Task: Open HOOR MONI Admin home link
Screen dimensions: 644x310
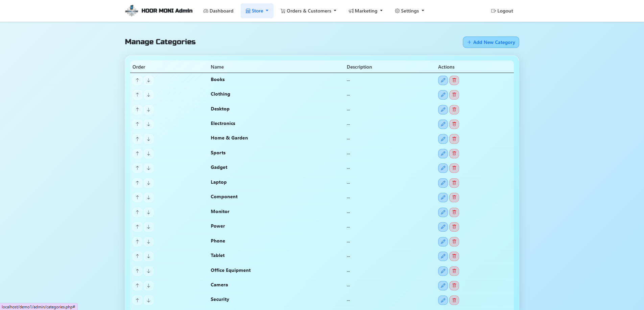Action: pyautogui.click(x=159, y=11)
